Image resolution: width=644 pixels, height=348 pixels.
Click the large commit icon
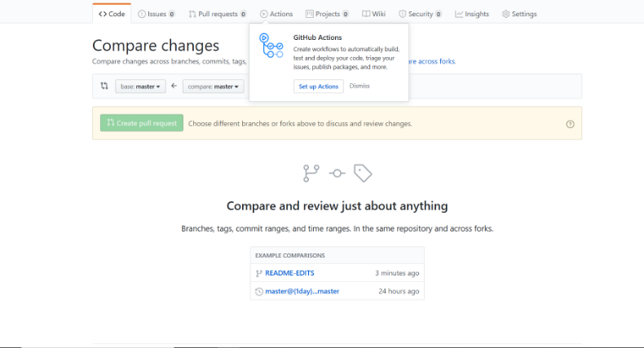[337, 173]
